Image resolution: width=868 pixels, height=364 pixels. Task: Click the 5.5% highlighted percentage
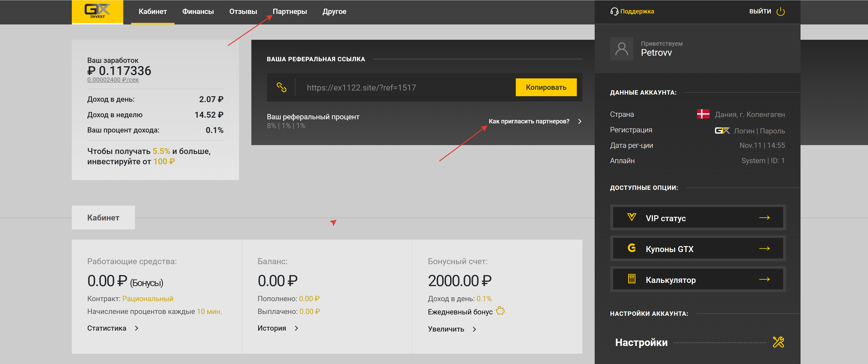click(x=161, y=151)
